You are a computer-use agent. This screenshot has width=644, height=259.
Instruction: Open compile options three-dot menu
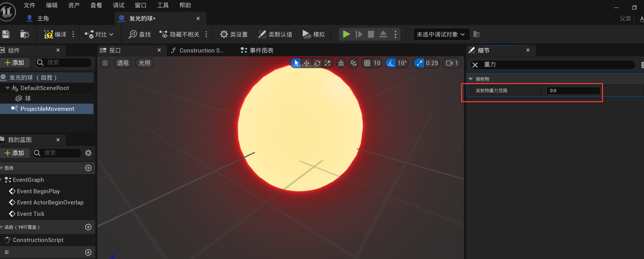[73, 34]
